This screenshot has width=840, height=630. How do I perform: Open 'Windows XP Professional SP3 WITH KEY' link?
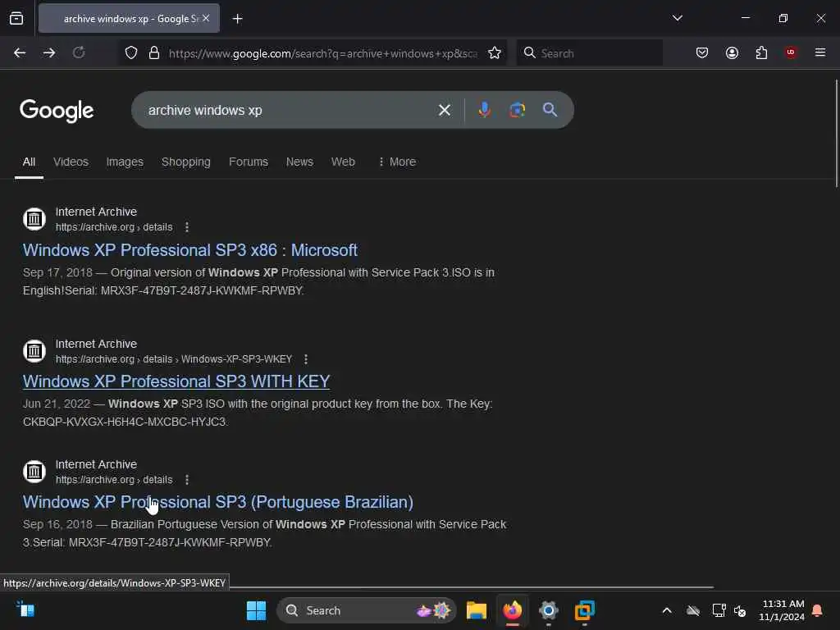pyautogui.click(x=176, y=381)
